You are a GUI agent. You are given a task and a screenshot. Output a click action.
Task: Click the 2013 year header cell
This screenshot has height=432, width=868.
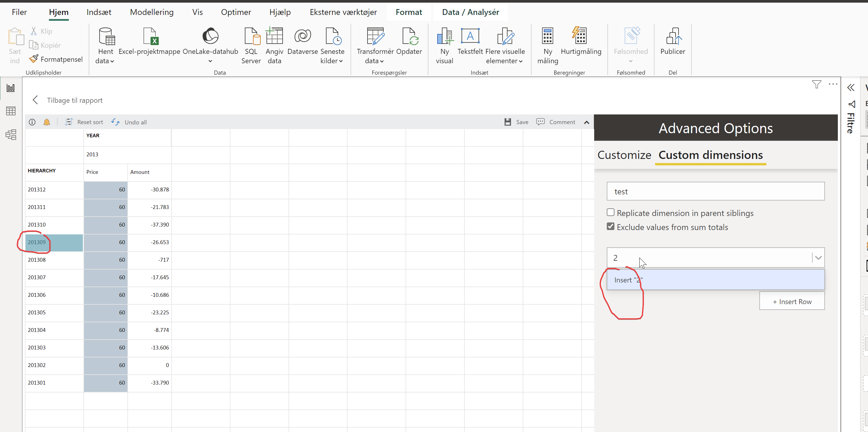[127, 155]
